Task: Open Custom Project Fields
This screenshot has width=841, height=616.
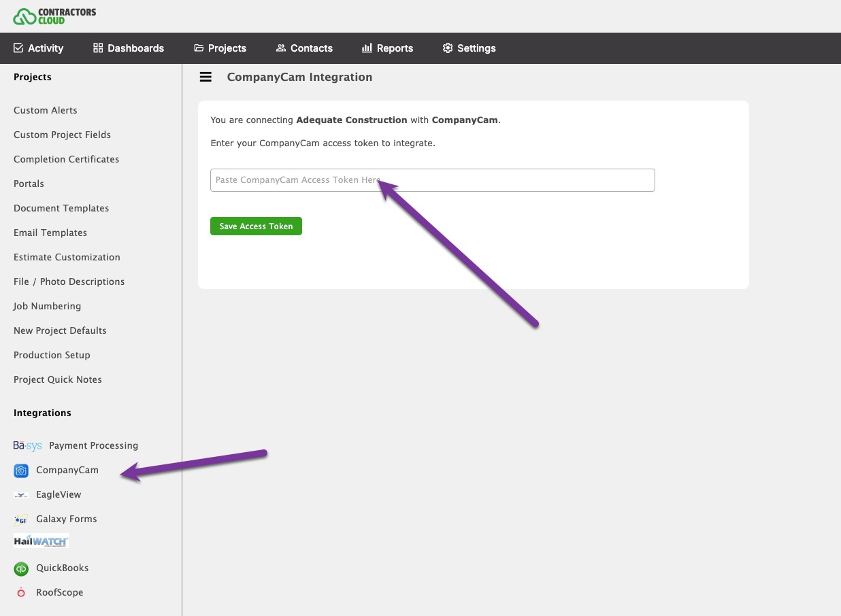Action: 62,135
